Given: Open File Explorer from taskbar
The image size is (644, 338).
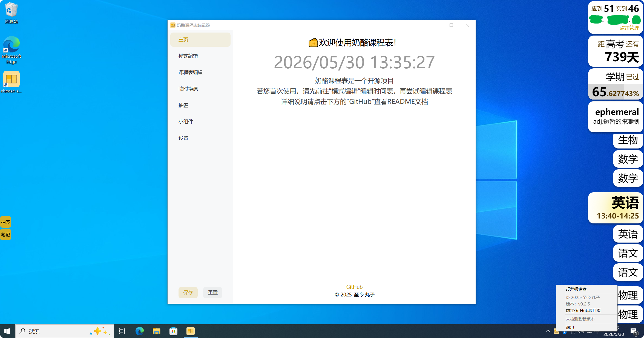Looking at the screenshot, I should tap(156, 331).
